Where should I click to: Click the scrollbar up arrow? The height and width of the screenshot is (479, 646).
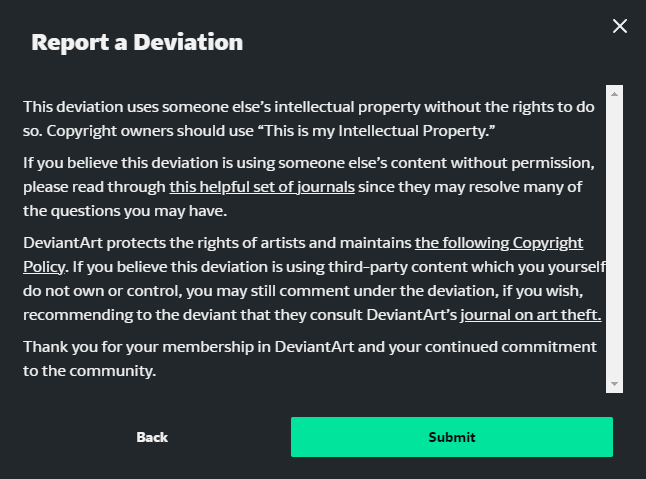(x=615, y=94)
